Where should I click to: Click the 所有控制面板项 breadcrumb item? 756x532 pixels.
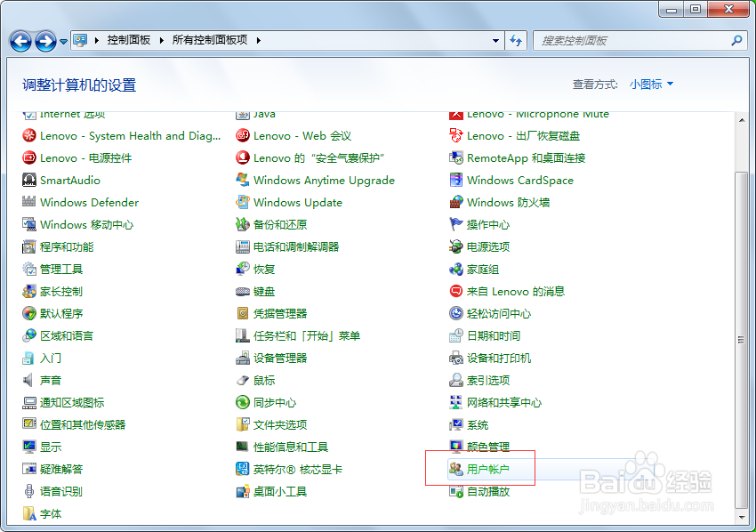pyautogui.click(x=210, y=40)
